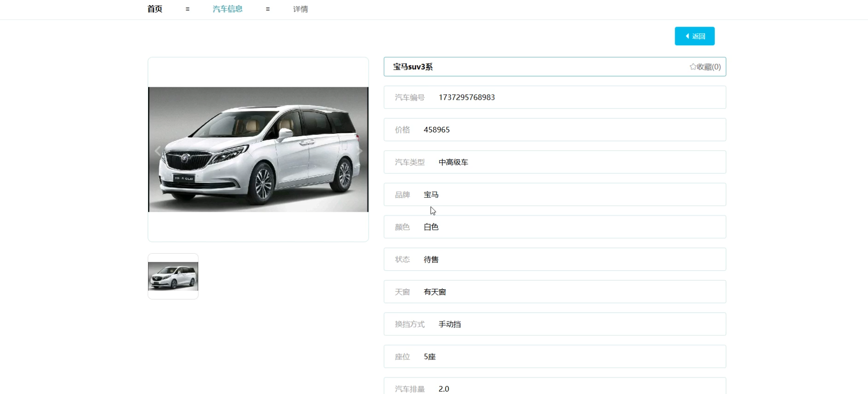Open the 汽车信息 breadcrumb link
This screenshot has height=394, width=868.
227,9
